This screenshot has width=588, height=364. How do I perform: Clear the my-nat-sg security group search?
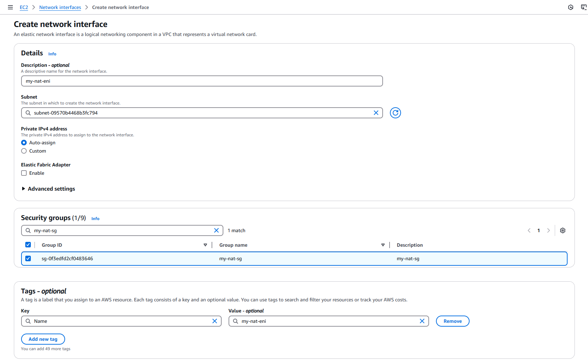(x=216, y=230)
